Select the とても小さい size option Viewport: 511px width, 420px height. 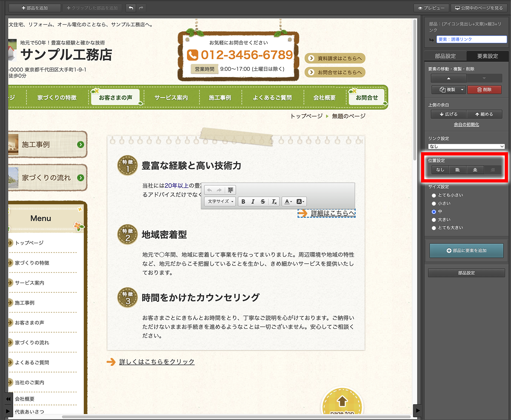(x=434, y=195)
